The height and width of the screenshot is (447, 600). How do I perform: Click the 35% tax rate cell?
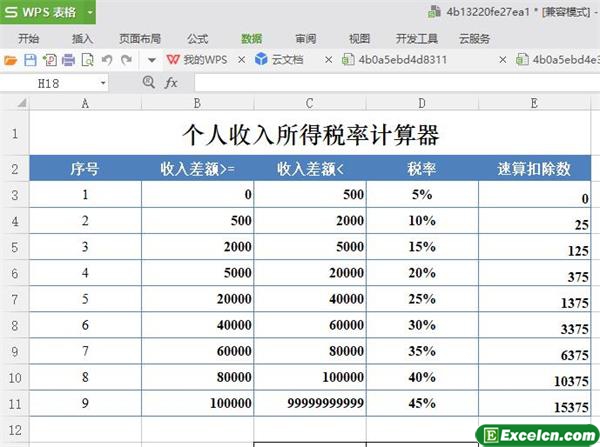(x=422, y=351)
